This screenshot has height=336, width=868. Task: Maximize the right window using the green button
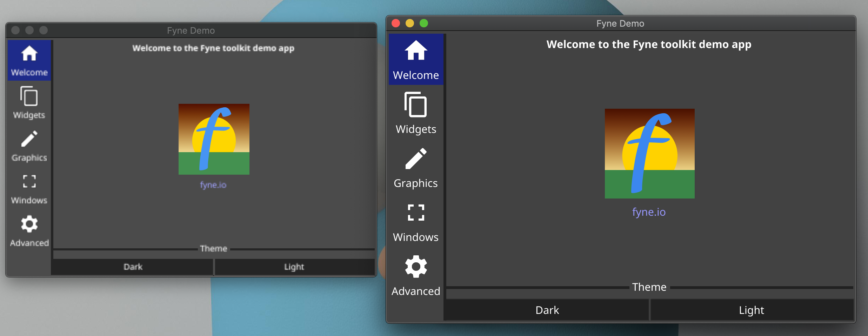click(x=424, y=23)
